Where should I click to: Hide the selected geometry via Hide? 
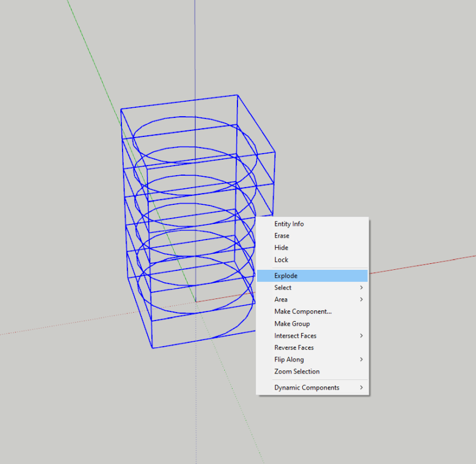(x=281, y=248)
